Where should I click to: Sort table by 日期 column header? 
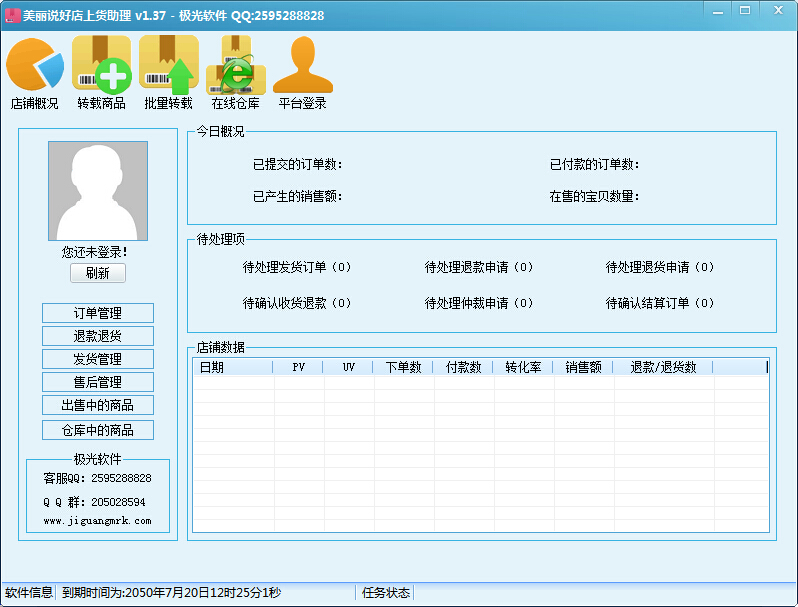point(232,367)
